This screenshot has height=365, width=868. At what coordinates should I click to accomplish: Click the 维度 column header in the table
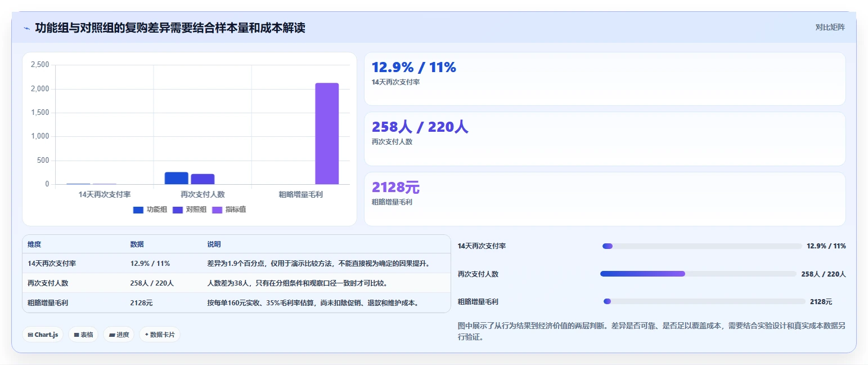[x=34, y=244]
